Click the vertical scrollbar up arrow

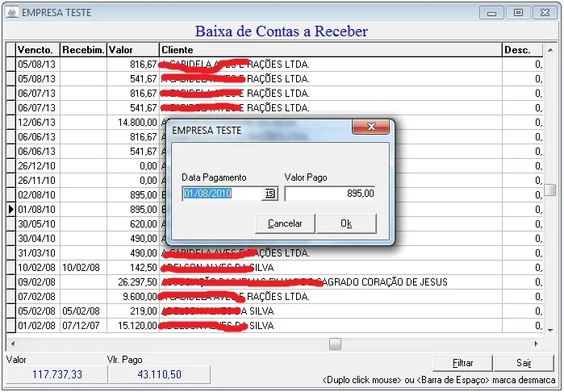[x=550, y=50]
